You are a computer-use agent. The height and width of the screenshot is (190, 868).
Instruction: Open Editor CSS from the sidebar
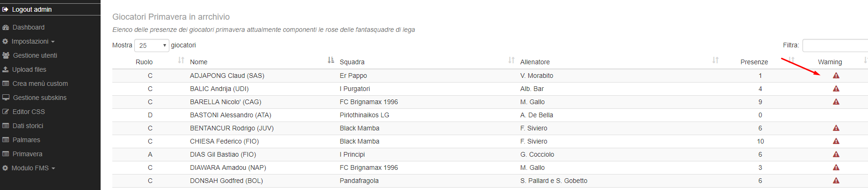[x=29, y=112]
